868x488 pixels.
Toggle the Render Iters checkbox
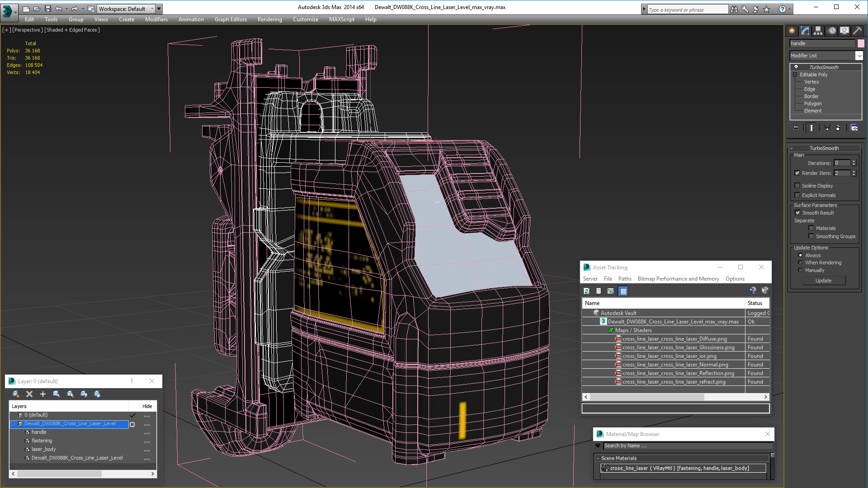(797, 173)
